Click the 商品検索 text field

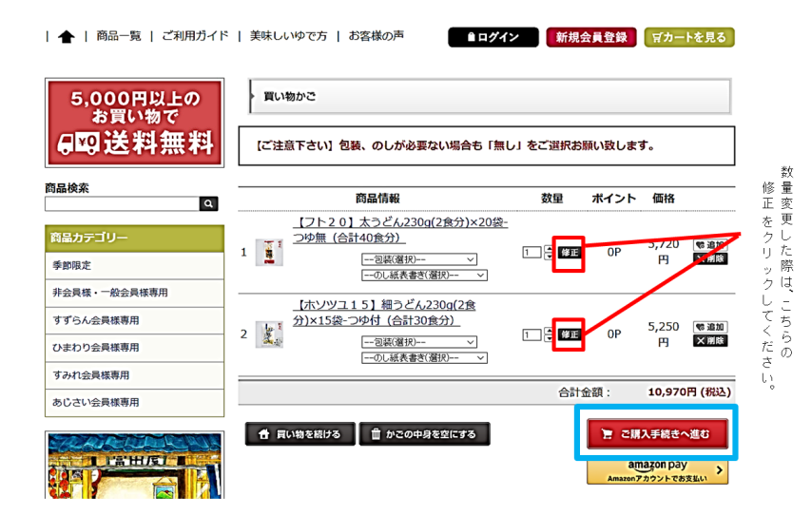tap(122, 203)
